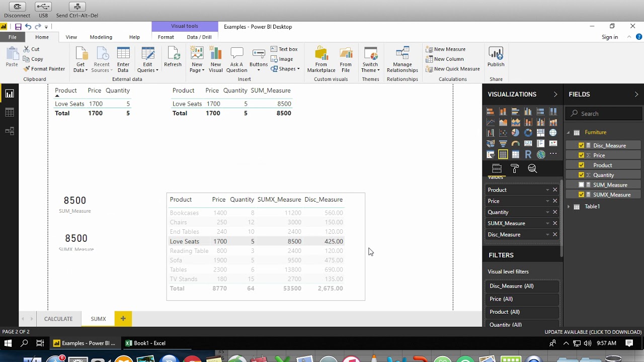Open the SUMX_Measure value dropdown arrow

point(547,223)
